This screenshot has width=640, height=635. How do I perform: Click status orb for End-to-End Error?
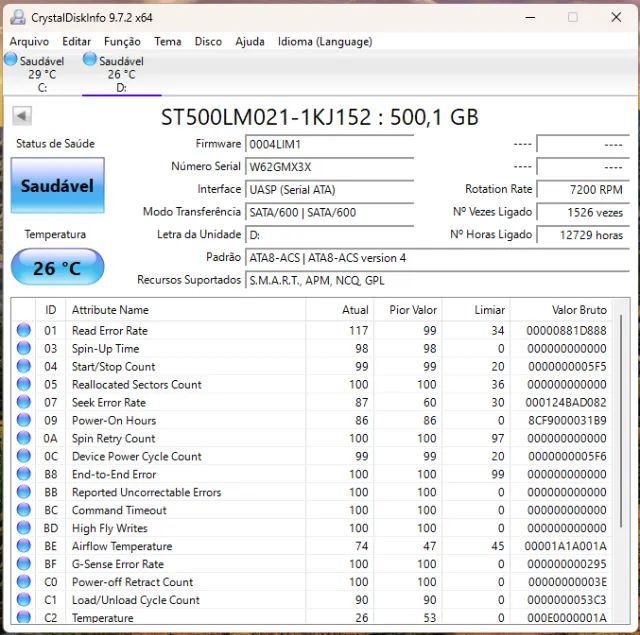click(x=24, y=474)
